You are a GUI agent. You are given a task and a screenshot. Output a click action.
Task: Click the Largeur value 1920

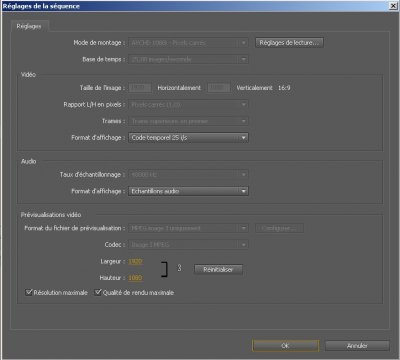coord(135,261)
